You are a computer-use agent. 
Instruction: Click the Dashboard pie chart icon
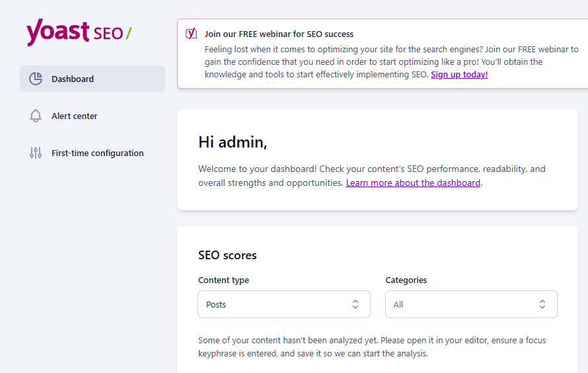tap(36, 79)
